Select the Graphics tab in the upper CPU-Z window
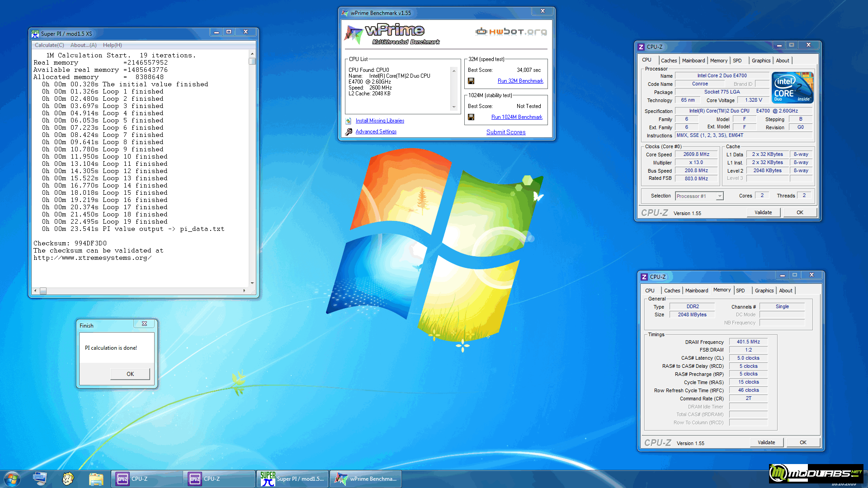The image size is (868, 488). tap(761, 61)
